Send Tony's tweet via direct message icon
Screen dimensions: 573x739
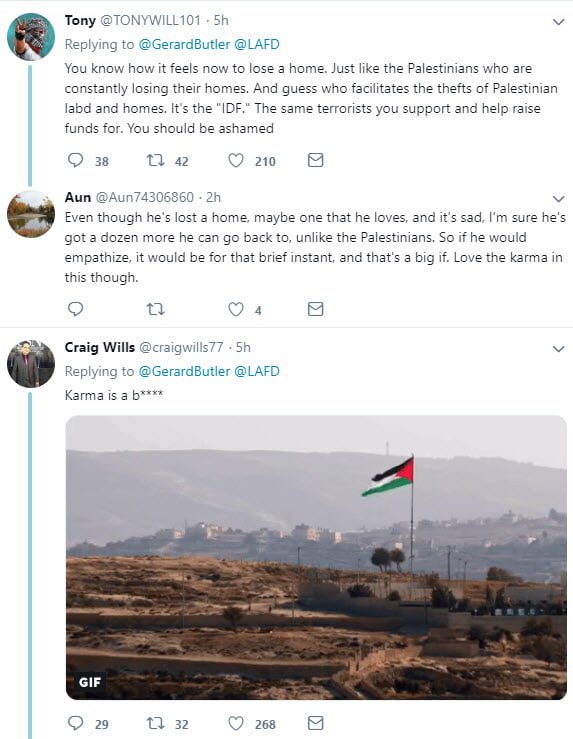click(315, 161)
